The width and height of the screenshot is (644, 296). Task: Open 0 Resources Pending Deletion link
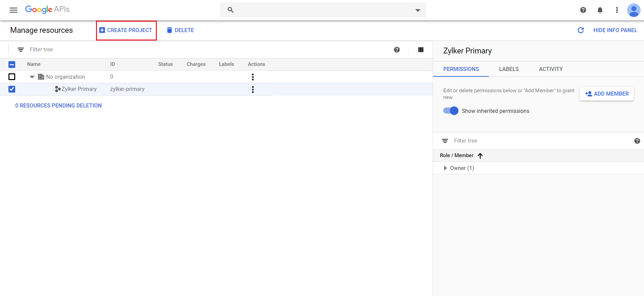58,106
